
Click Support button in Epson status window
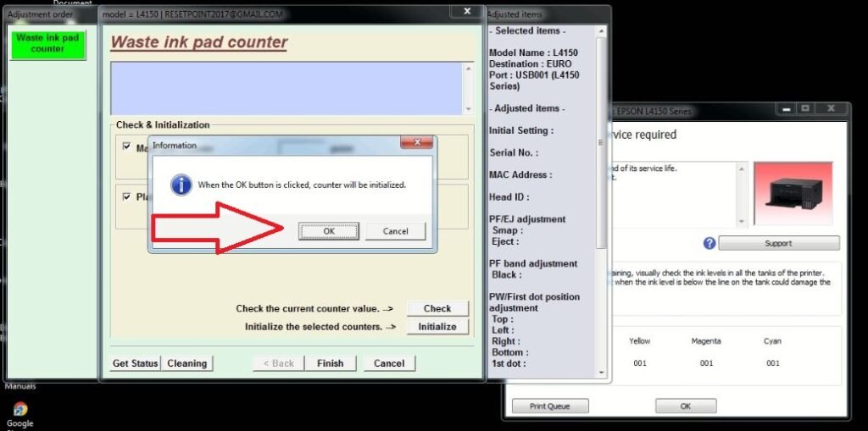pyautogui.click(x=779, y=243)
